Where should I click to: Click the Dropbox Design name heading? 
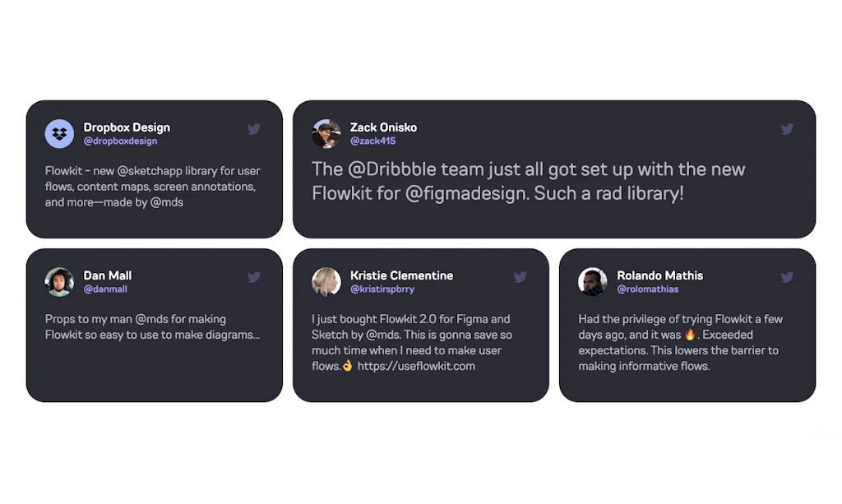click(127, 127)
